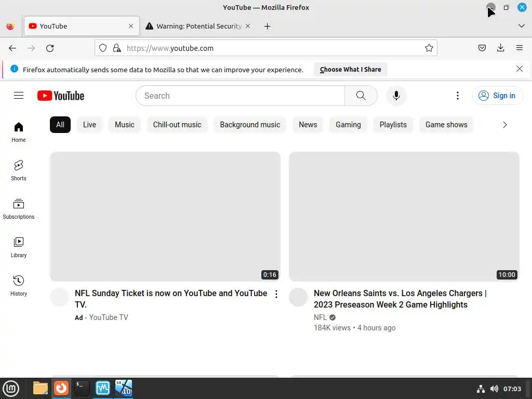Screen dimensions: 532x399
Task: Click the 07:03 clock in taskbar
Action: (x=512, y=389)
